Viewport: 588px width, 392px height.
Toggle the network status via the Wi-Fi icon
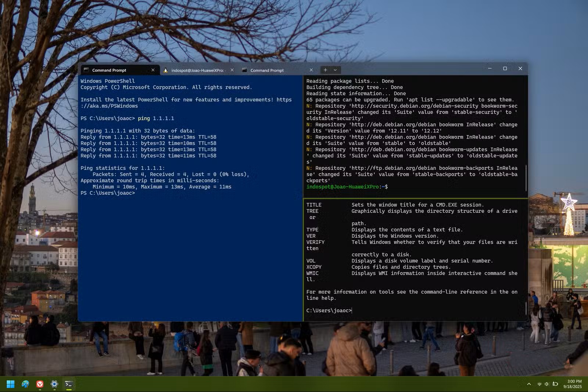click(539, 384)
